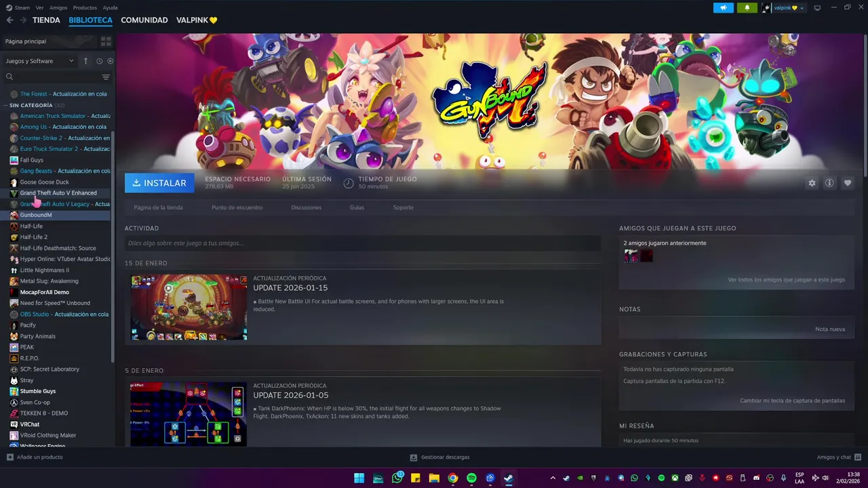The height and width of the screenshot is (488, 868).
Task: Open WhatsApp from the taskbar
Action: [x=397, y=478]
